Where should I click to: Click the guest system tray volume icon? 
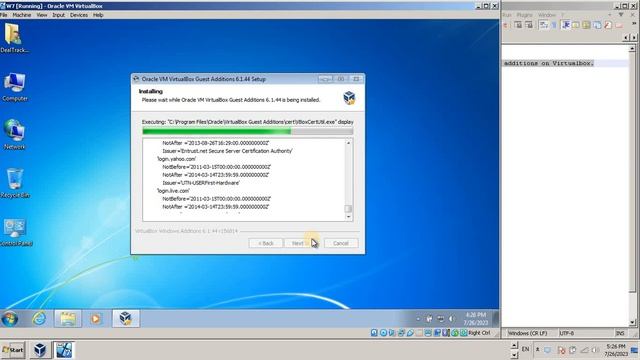point(451,319)
